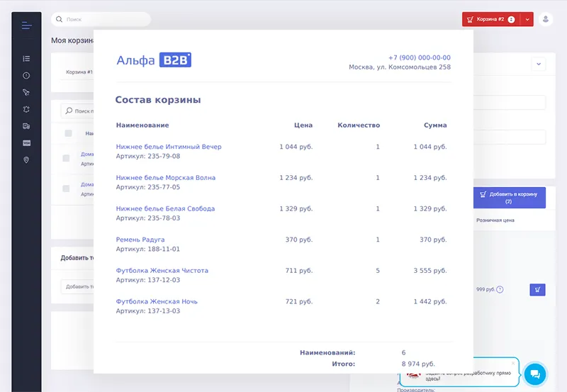Expand the red Корзина #2 dropdown arrow
This screenshot has height=392, width=567.
[x=527, y=20]
